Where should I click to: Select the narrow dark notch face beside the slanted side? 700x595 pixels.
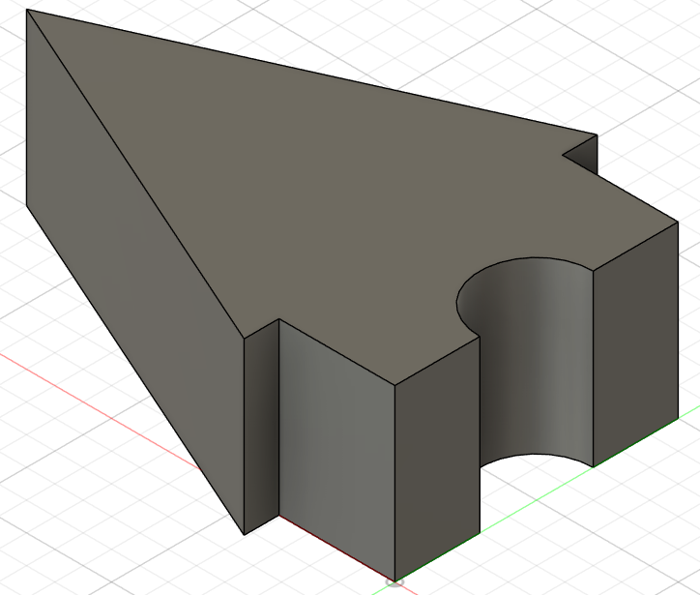point(262,427)
